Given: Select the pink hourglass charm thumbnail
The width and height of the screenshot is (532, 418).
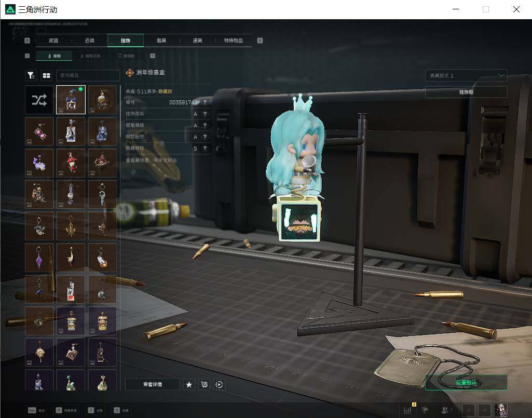Looking at the screenshot, I should click(x=39, y=131).
